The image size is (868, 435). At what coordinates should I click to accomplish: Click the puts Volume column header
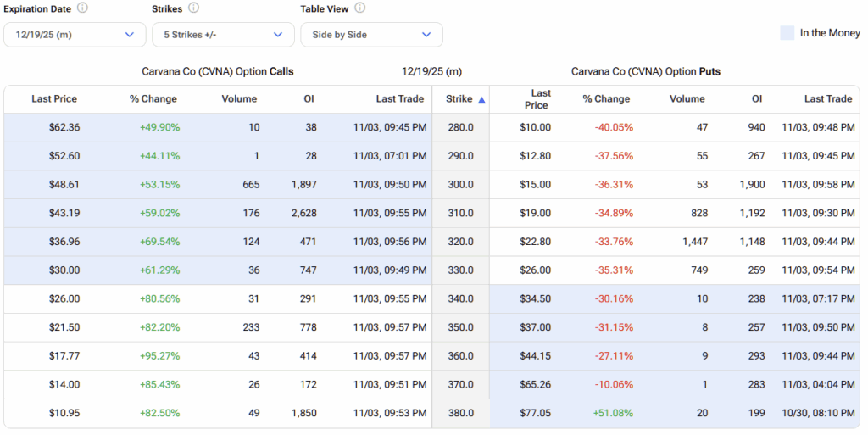pos(687,99)
